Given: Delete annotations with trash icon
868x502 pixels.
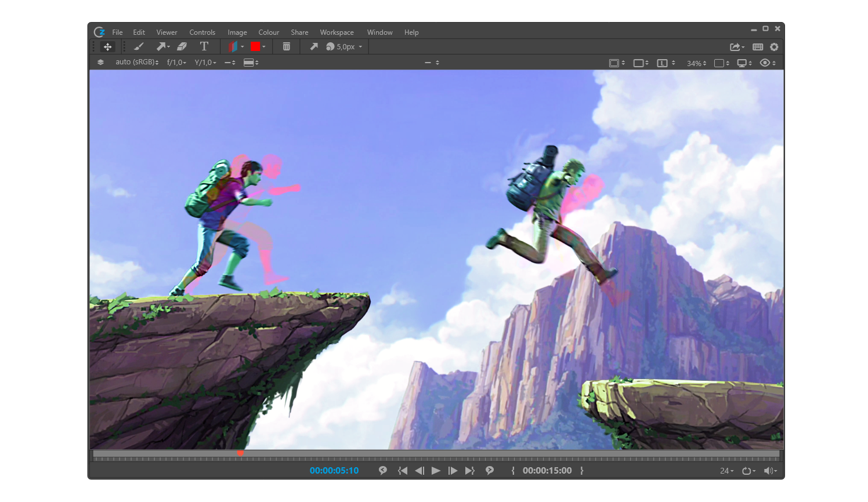Looking at the screenshot, I should click(286, 46).
